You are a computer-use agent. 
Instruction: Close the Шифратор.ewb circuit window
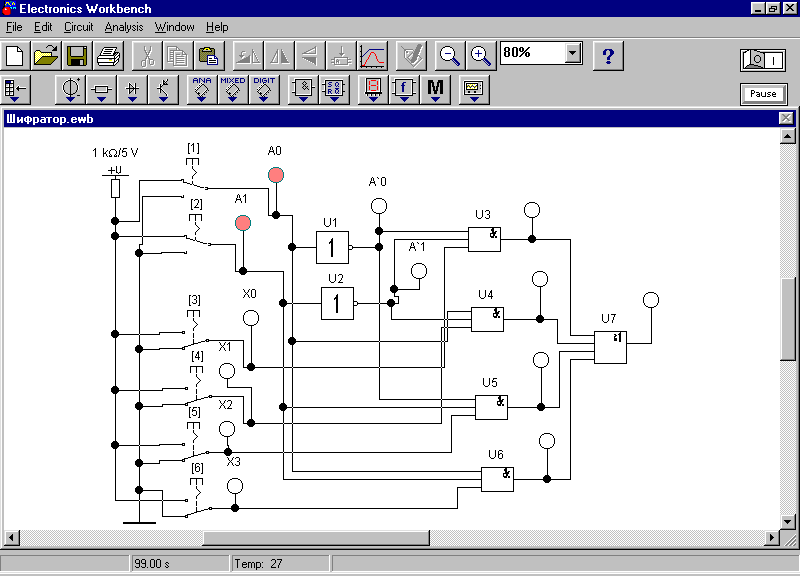(786, 118)
